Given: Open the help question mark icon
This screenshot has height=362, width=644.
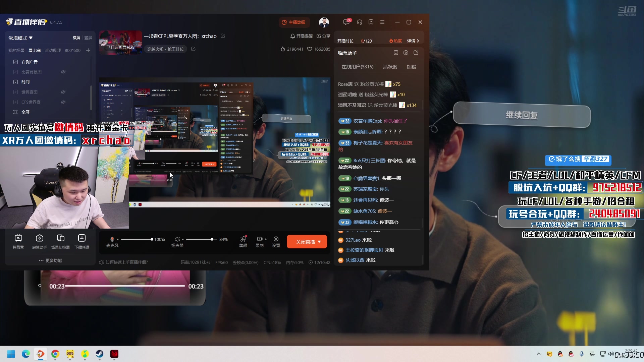Looking at the screenshot, I should pos(371,22).
